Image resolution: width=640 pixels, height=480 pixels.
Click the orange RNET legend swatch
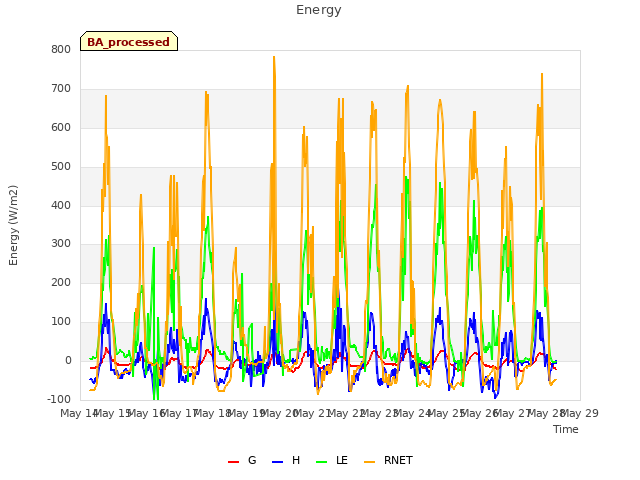click(x=369, y=462)
